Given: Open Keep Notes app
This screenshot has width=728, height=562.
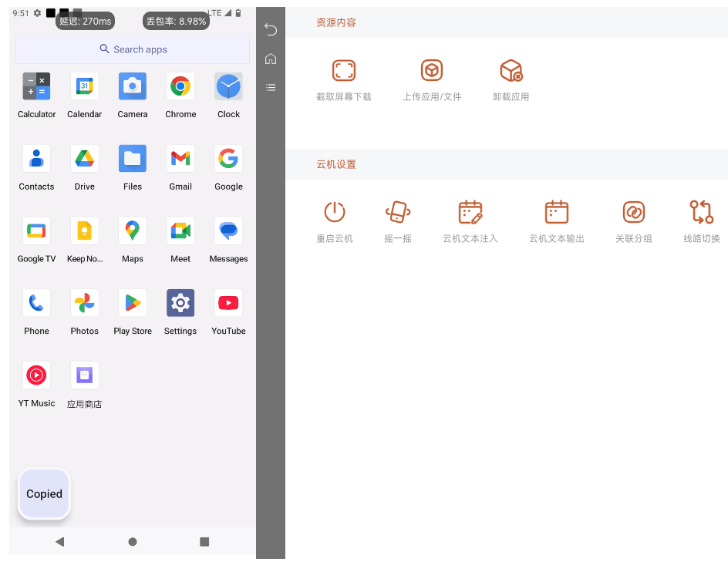Looking at the screenshot, I should 85,231.
